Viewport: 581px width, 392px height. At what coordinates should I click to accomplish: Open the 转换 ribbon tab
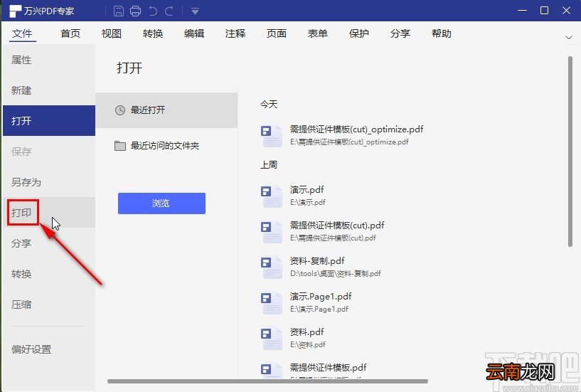tap(153, 33)
